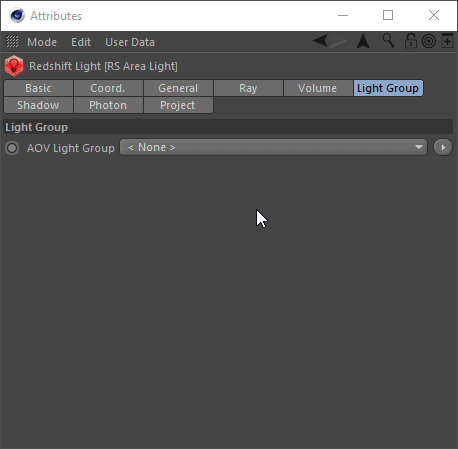
Task: Click the target mode icon
Action: [429, 41]
